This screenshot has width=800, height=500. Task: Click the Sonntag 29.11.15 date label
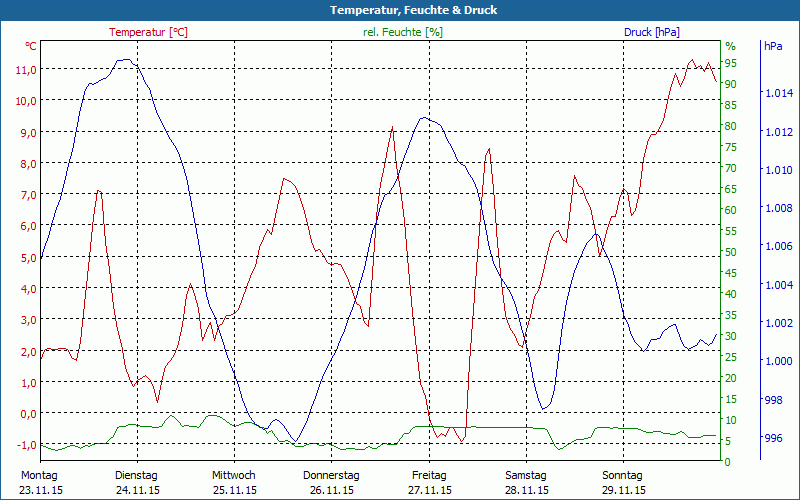623,482
